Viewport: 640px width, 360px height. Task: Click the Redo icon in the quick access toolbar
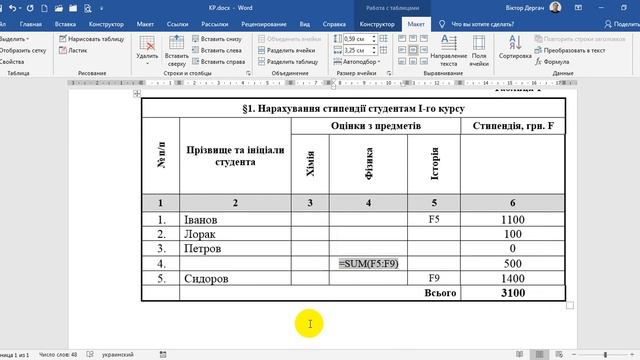point(30,8)
